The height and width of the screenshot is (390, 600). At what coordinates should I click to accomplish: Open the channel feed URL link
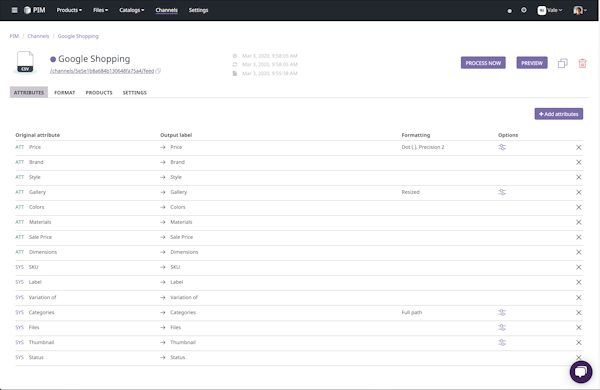tap(102, 71)
